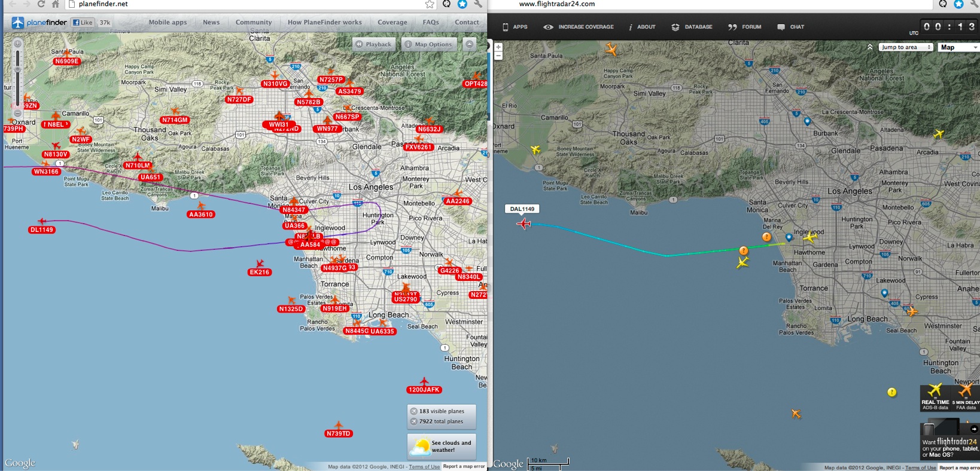Image resolution: width=980 pixels, height=471 pixels.
Task: Zoom in with PlaneFinder plus button
Action: click(18, 44)
